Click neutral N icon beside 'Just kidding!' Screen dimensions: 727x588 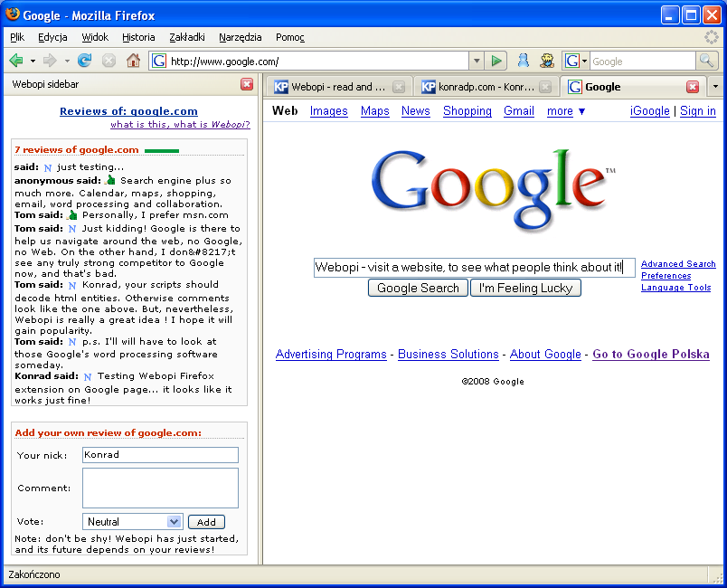click(71, 229)
